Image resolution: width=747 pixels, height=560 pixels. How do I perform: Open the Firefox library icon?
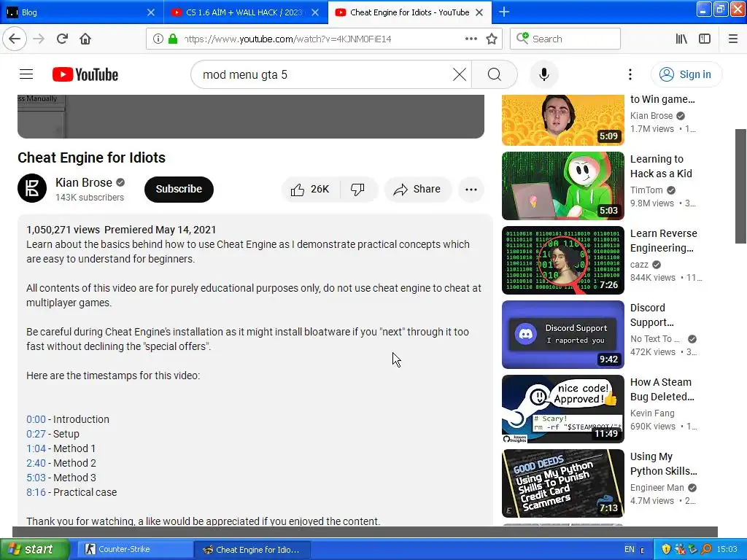point(681,39)
